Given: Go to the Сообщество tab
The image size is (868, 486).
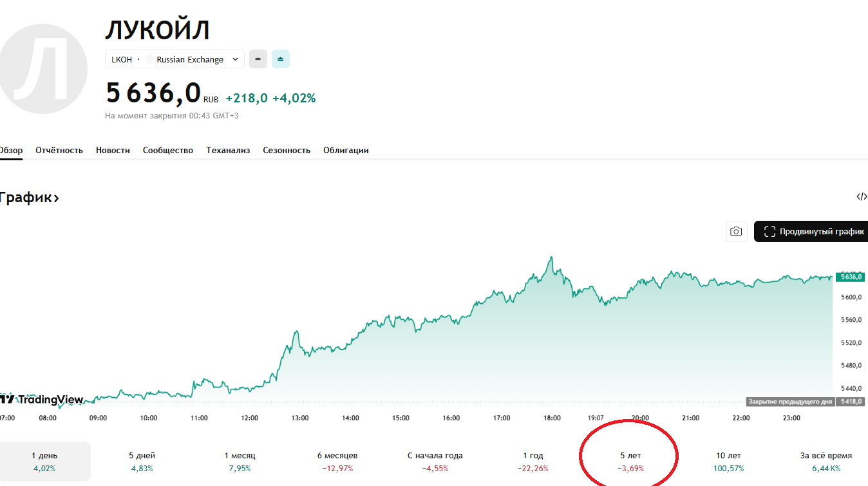Looking at the screenshot, I should [168, 150].
